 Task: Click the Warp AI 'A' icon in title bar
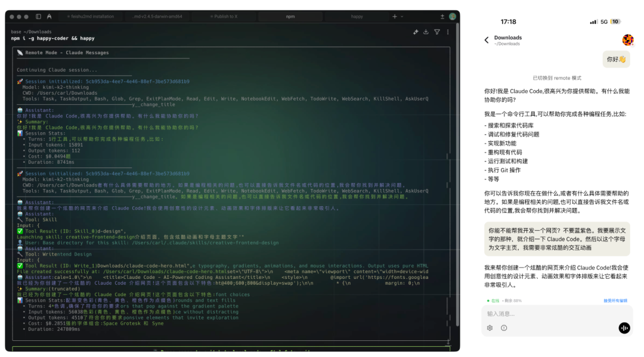tap(49, 17)
